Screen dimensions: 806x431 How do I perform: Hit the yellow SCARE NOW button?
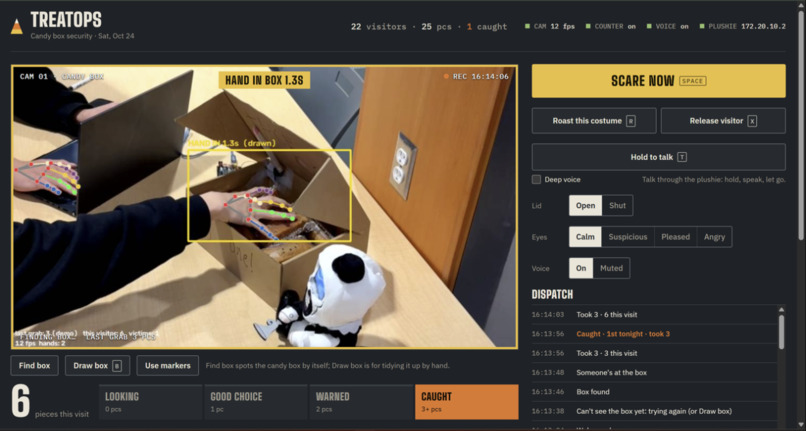click(658, 81)
